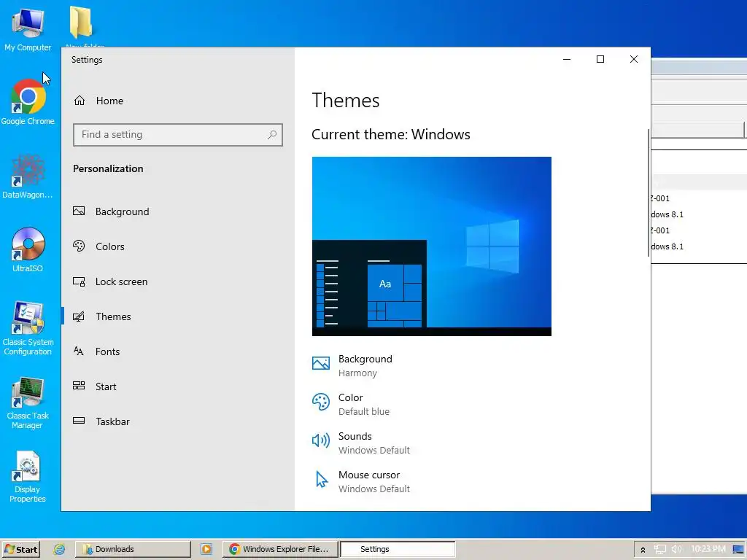The height and width of the screenshot is (560, 747).
Task: Switch to Downloads taskbar window
Action: [x=133, y=549]
